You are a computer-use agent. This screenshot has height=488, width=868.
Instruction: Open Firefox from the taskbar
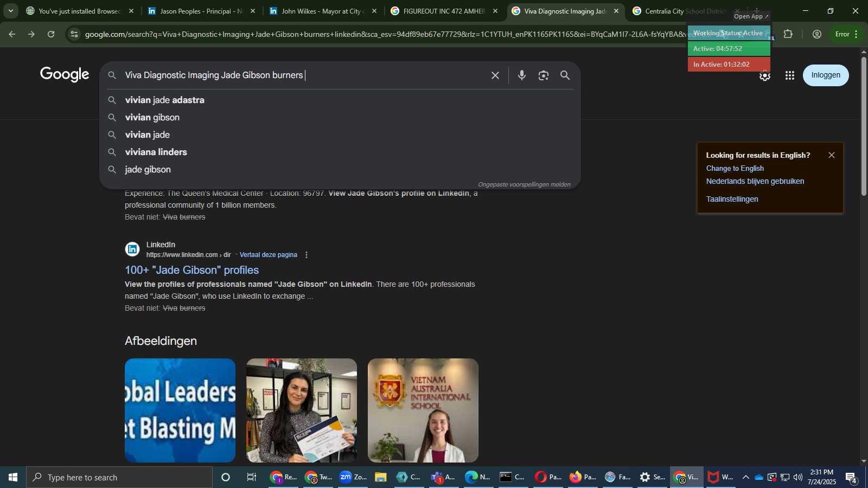point(583,477)
